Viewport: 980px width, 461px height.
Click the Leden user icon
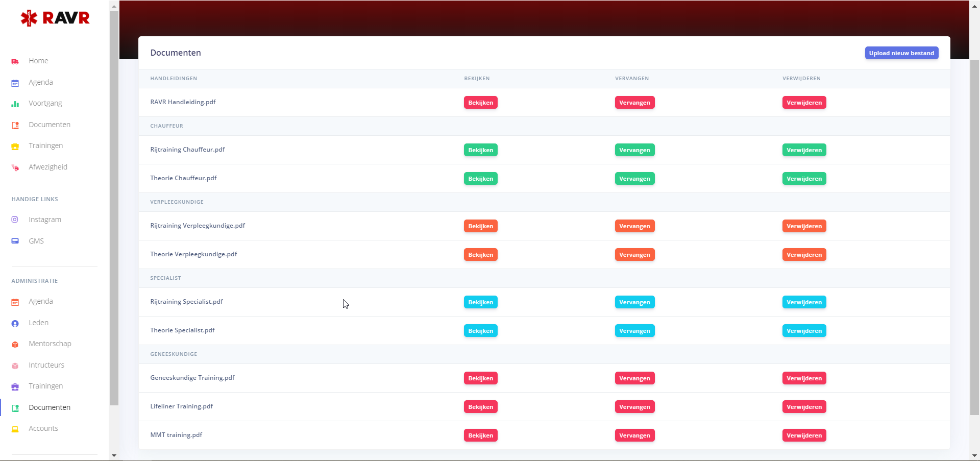tap(15, 323)
